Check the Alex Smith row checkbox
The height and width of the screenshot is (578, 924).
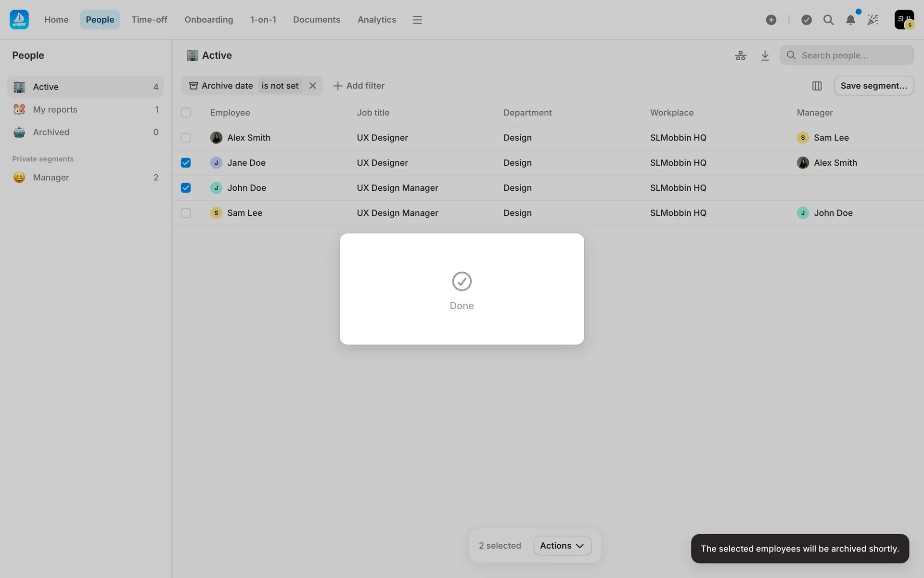pyautogui.click(x=186, y=138)
